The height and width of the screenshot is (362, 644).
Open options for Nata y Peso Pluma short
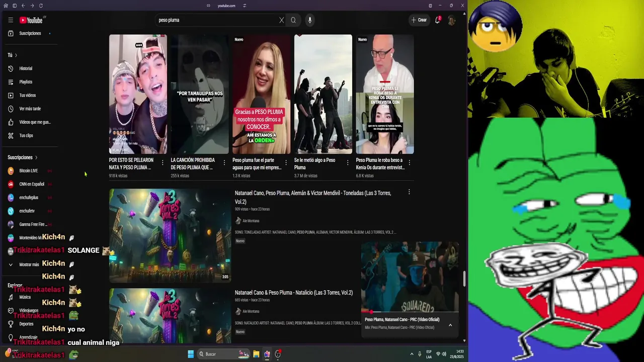click(x=163, y=162)
